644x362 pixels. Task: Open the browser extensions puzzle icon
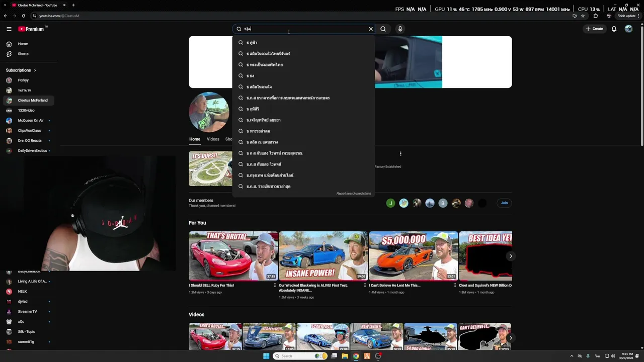pos(596,16)
